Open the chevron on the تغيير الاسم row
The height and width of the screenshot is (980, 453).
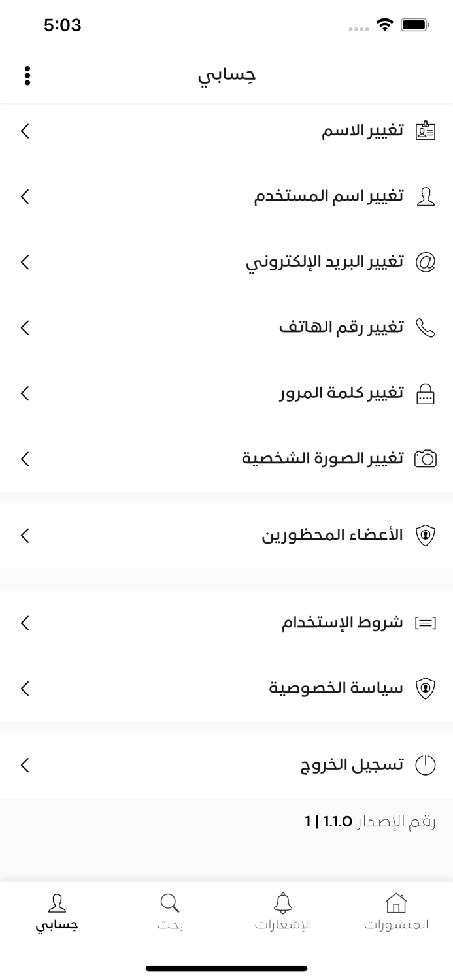tap(25, 131)
